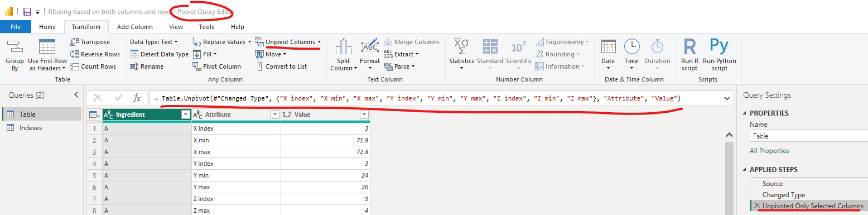Open the Help tab

pyautogui.click(x=238, y=27)
